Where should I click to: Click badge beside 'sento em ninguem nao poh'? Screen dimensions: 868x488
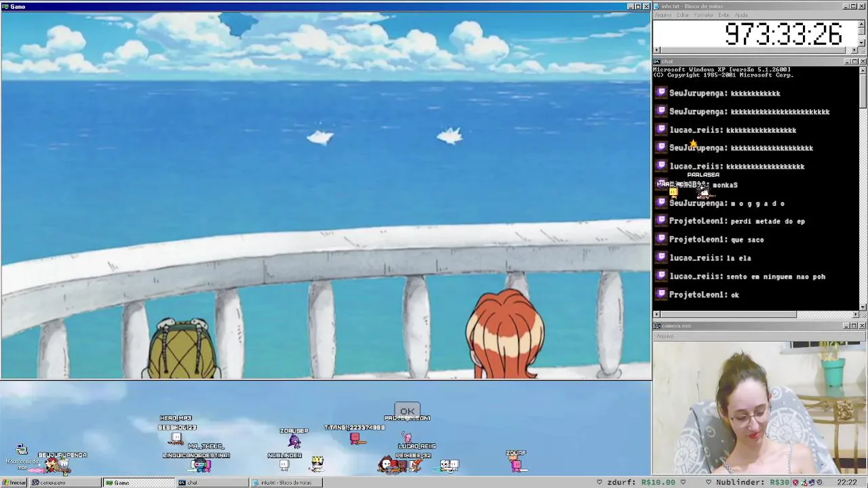(x=661, y=276)
